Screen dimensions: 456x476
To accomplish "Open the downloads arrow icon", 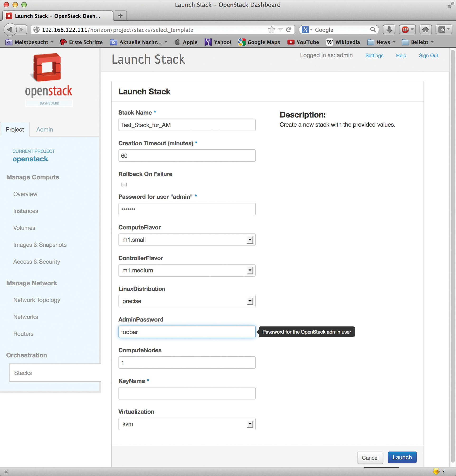I will [389, 30].
